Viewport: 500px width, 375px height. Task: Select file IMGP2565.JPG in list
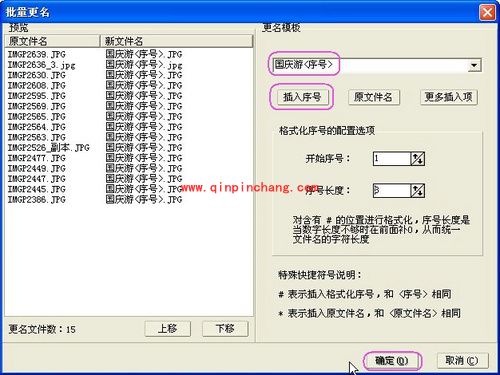37,117
